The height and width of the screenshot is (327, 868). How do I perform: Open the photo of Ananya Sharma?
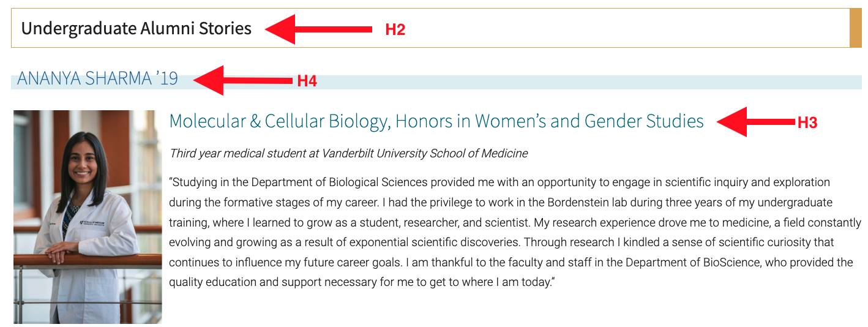click(x=88, y=216)
